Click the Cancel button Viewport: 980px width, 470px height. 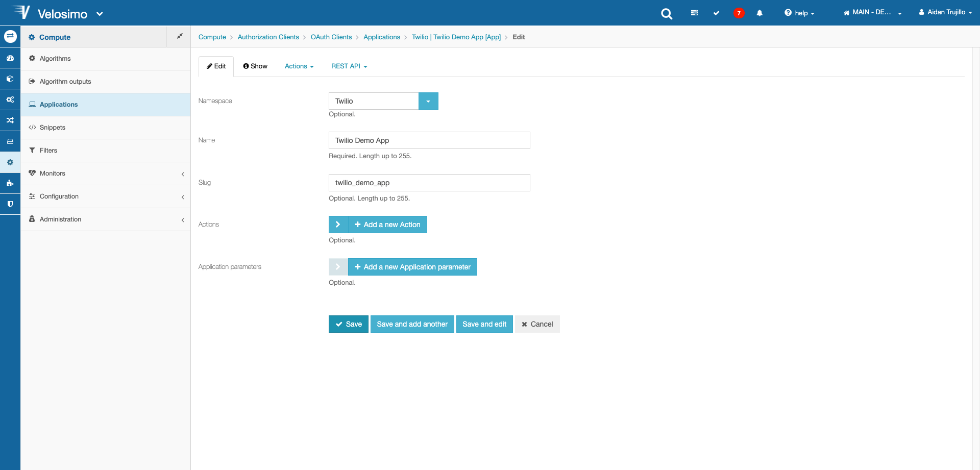[537, 324]
